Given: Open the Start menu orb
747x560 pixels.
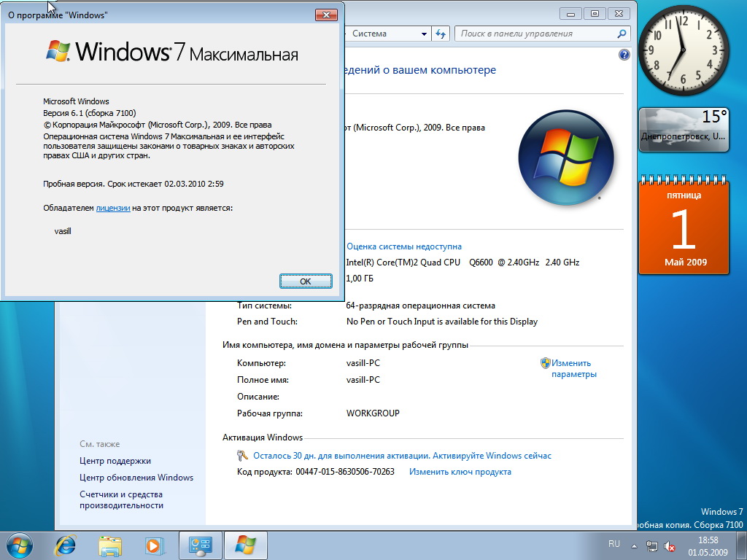Looking at the screenshot, I should tap(20, 545).
